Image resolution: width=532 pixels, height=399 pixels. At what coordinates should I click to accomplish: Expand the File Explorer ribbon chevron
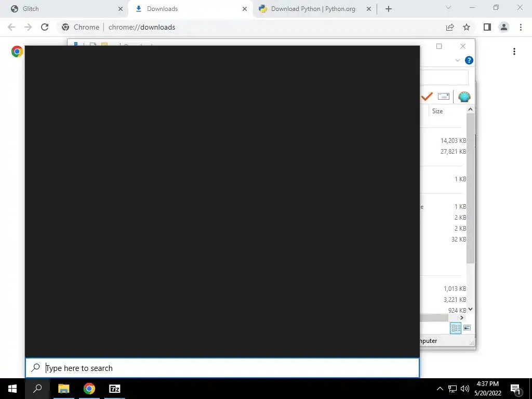pyautogui.click(x=457, y=60)
